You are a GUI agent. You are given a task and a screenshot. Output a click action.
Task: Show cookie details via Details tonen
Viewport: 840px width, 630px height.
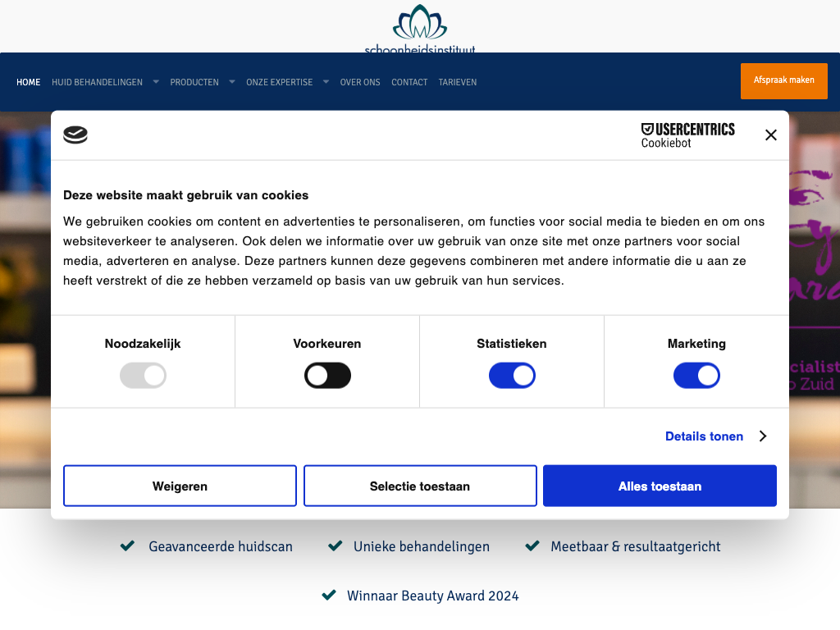tap(704, 436)
